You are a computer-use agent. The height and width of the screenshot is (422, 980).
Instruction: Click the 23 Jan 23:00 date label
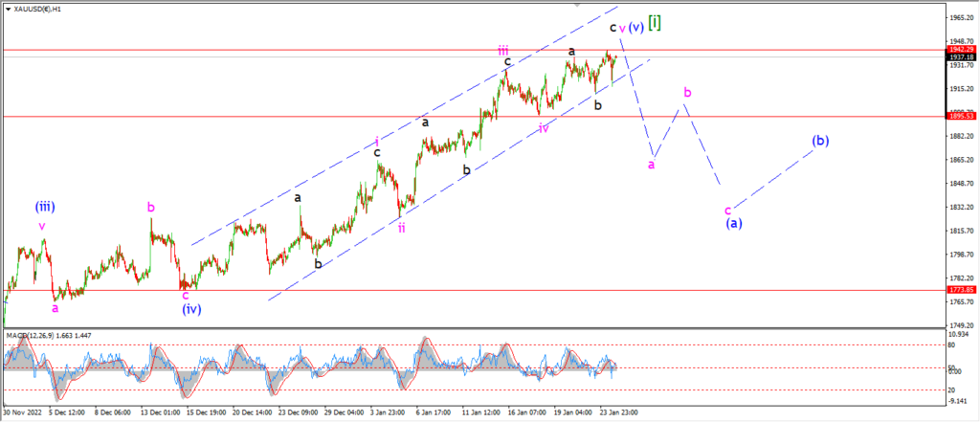[620, 413]
